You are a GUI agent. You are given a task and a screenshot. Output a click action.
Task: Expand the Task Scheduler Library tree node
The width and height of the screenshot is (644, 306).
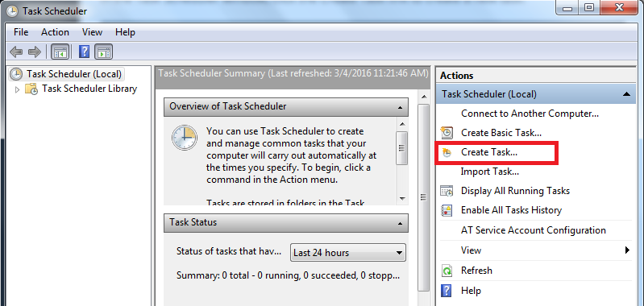pos(17,89)
